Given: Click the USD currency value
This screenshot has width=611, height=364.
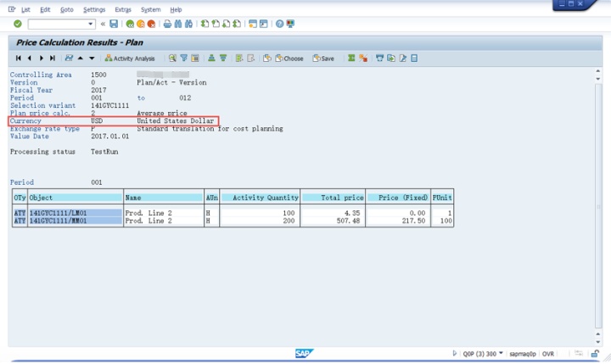Looking at the screenshot, I should point(97,120).
